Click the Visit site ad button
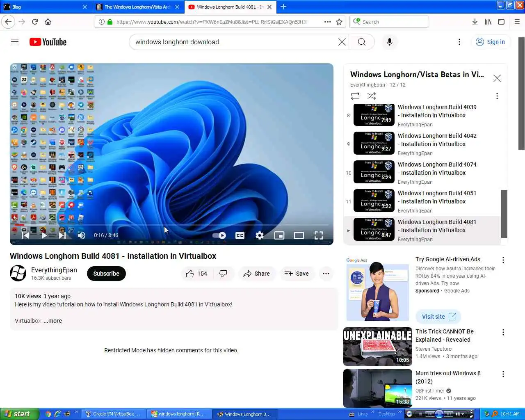525x420 pixels. tap(439, 317)
